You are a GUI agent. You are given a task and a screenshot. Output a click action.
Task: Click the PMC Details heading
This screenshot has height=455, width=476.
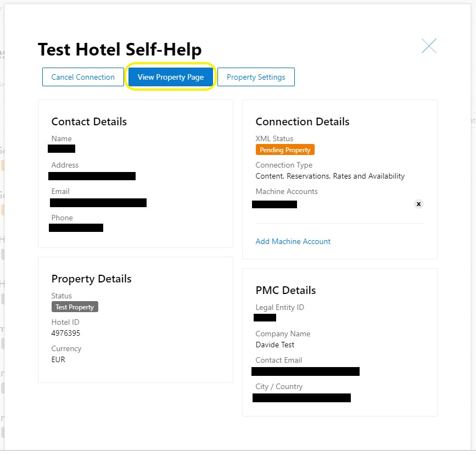pos(285,290)
